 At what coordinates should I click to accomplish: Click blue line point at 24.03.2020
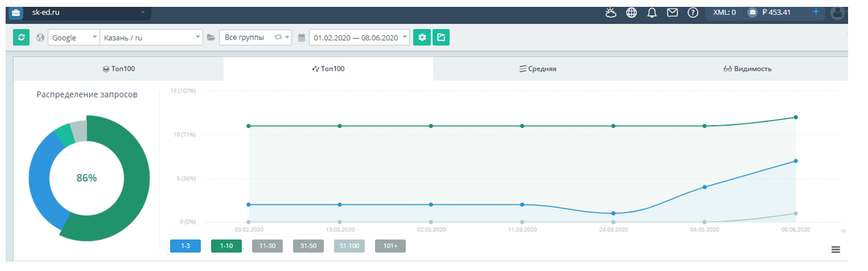point(613,213)
